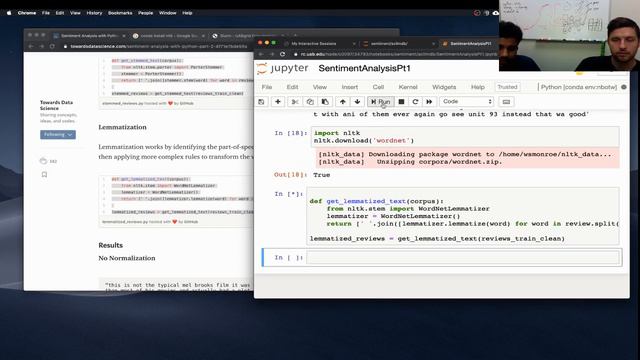Switch to My Interactive Sessions tab

click(313, 44)
